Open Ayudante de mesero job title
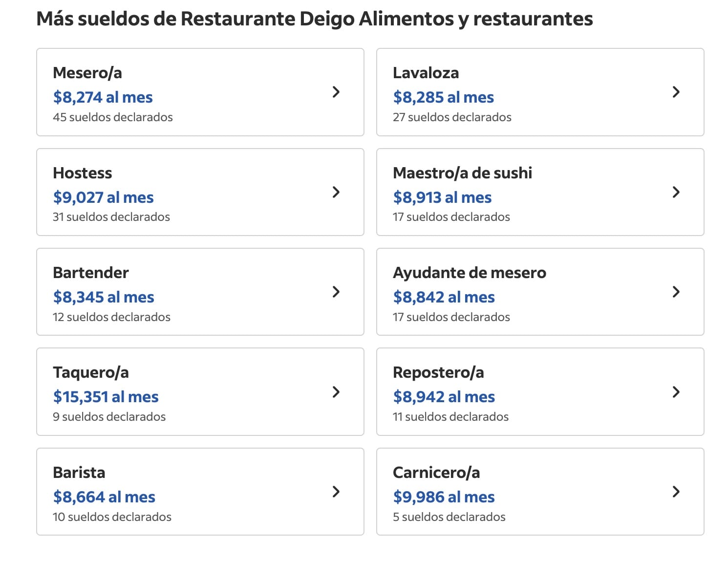Viewport: 728px width, 561px height. click(469, 273)
